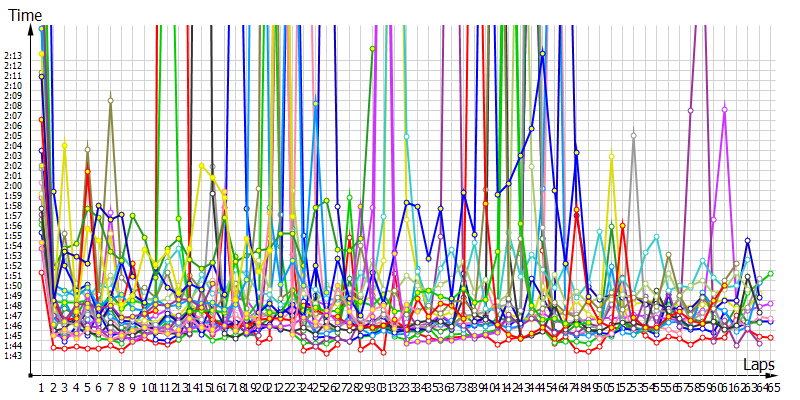Click the blue peak data point near lap 44

(542, 53)
